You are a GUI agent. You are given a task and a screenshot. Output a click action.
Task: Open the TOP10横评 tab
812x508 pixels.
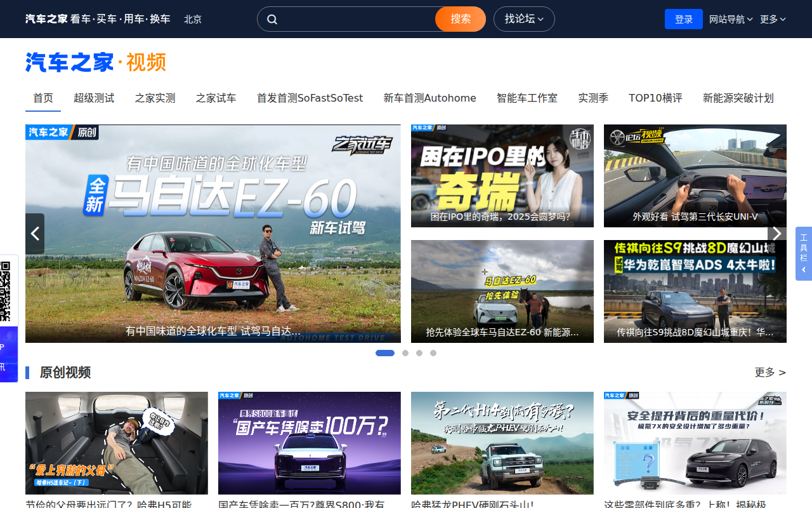655,98
